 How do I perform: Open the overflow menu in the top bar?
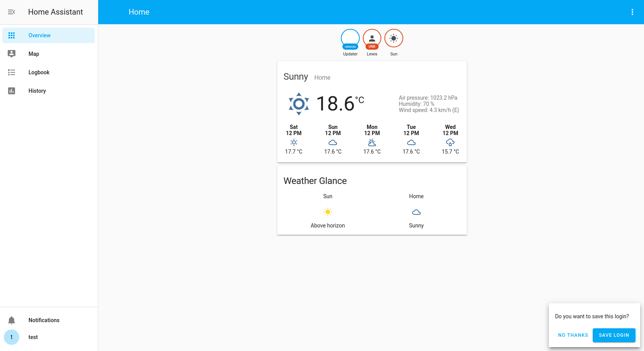(632, 12)
